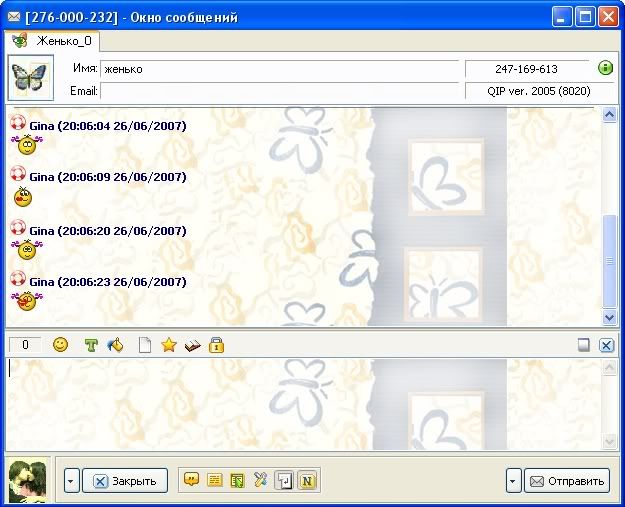Click the QIP ver. 2005 (8020) client field

(539, 91)
